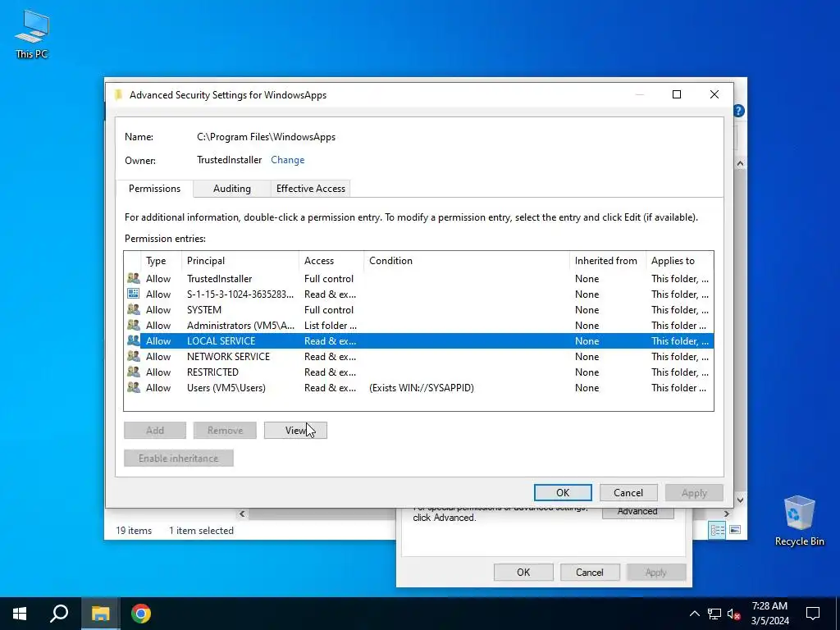Image resolution: width=840 pixels, height=630 pixels.
Task: Cancel the Advanced Security Settings dialog
Action: (628, 493)
